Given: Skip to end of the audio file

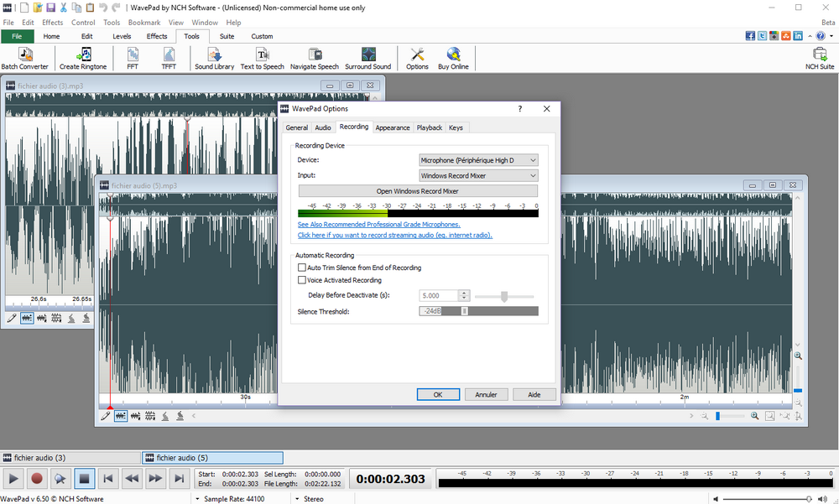Looking at the screenshot, I should (x=178, y=478).
